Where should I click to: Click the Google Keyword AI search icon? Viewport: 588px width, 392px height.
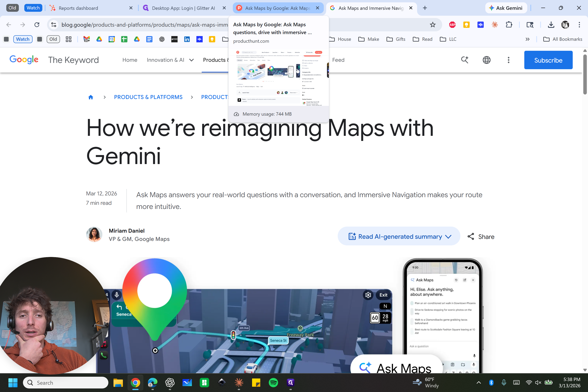(x=465, y=60)
